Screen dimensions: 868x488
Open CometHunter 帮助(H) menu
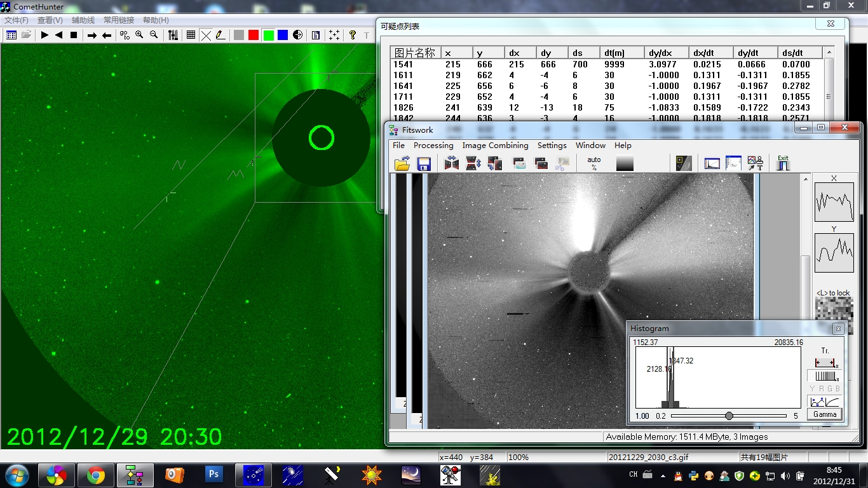point(156,20)
